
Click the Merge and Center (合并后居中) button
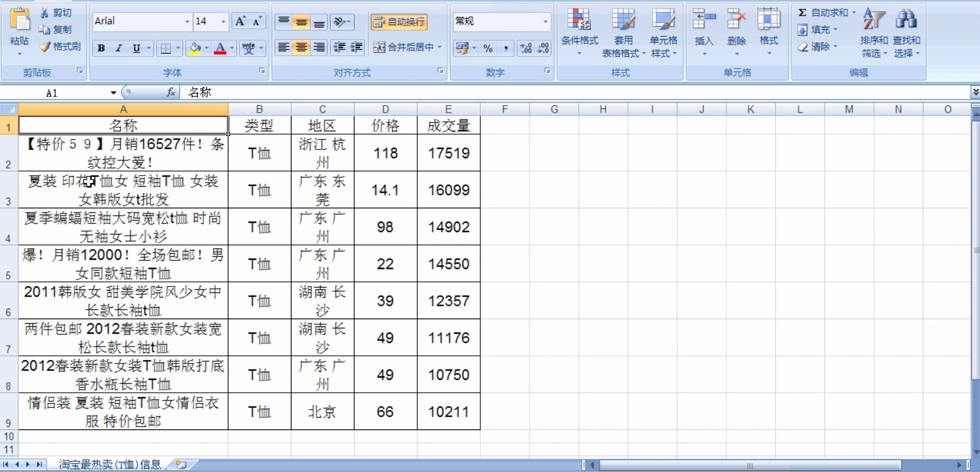point(403,47)
